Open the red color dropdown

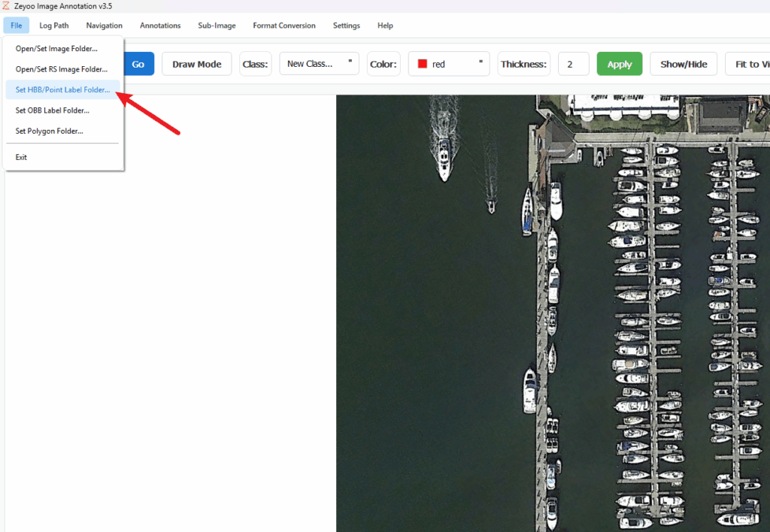tap(449, 64)
